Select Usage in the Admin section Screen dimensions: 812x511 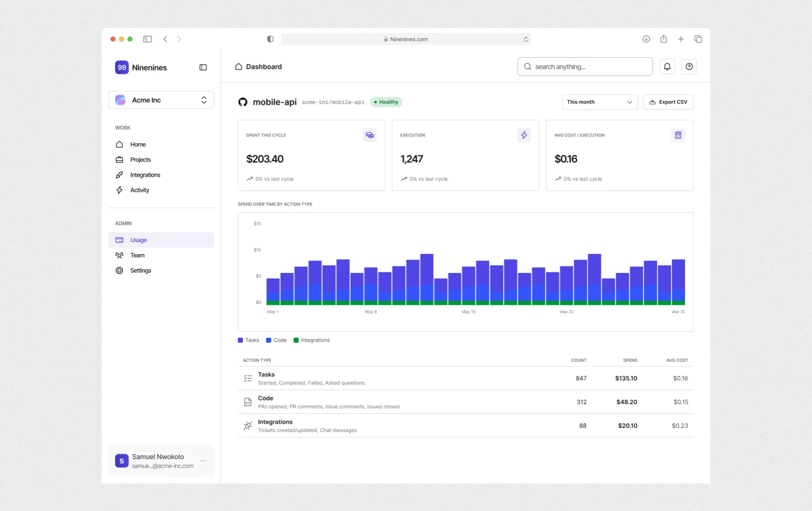[x=161, y=240]
